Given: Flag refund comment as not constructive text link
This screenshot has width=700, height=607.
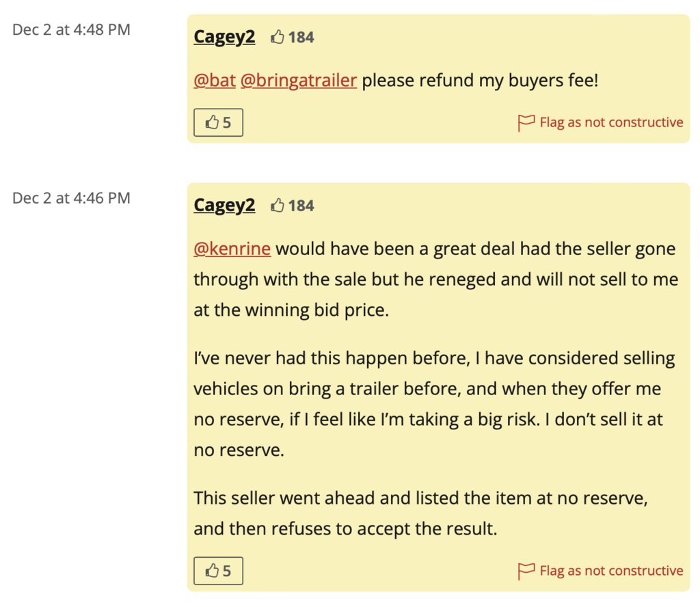Looking at the screenshot, I should pyautogui.click(x=611, y=122).
